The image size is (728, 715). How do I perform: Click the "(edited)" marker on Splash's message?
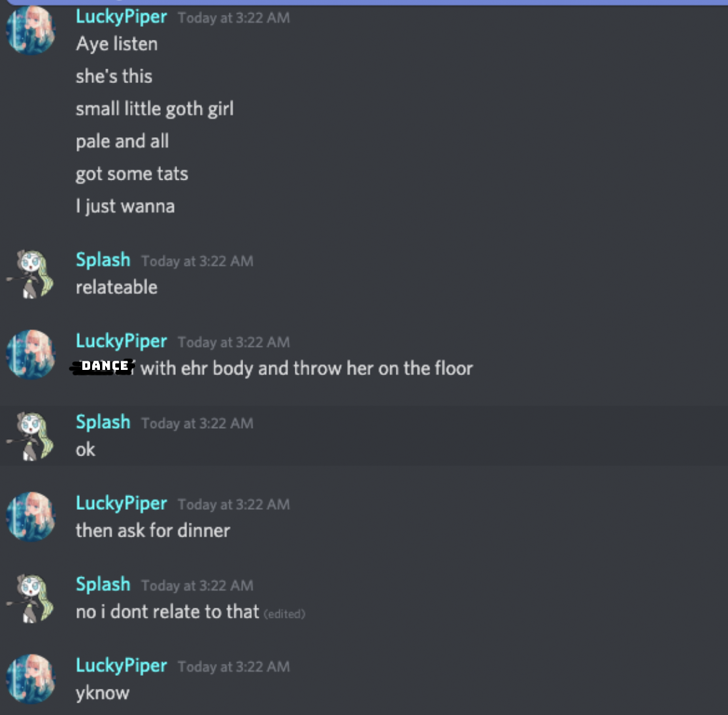click(x=284, y=614)
